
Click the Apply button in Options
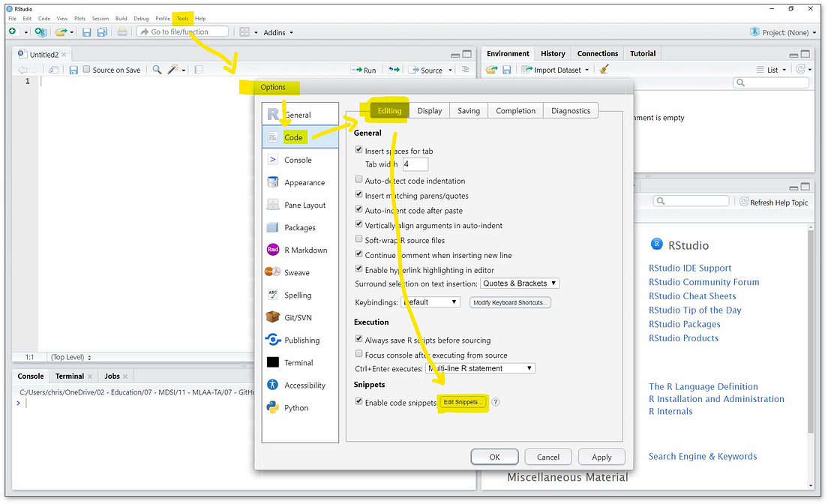click(x=601, y=457)
